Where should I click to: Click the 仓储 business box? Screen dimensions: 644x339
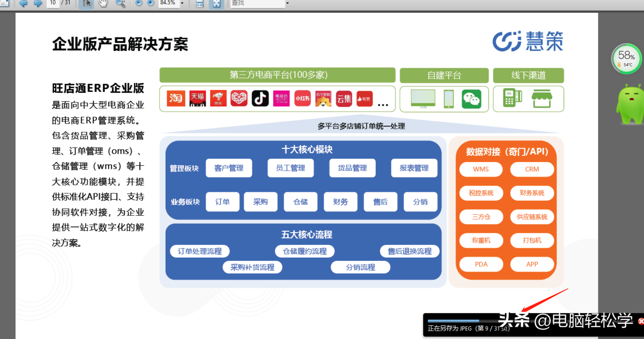point(301,202)
